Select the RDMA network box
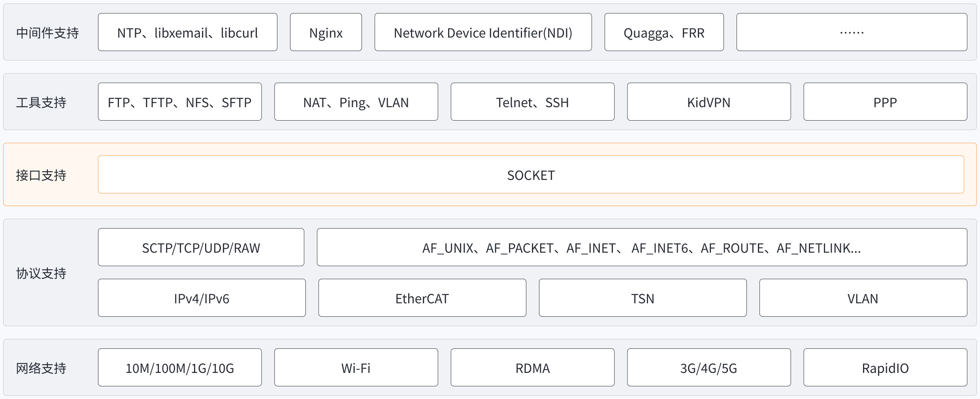The height and width of the screenshot is (399, 980). (x=532, y=368)
